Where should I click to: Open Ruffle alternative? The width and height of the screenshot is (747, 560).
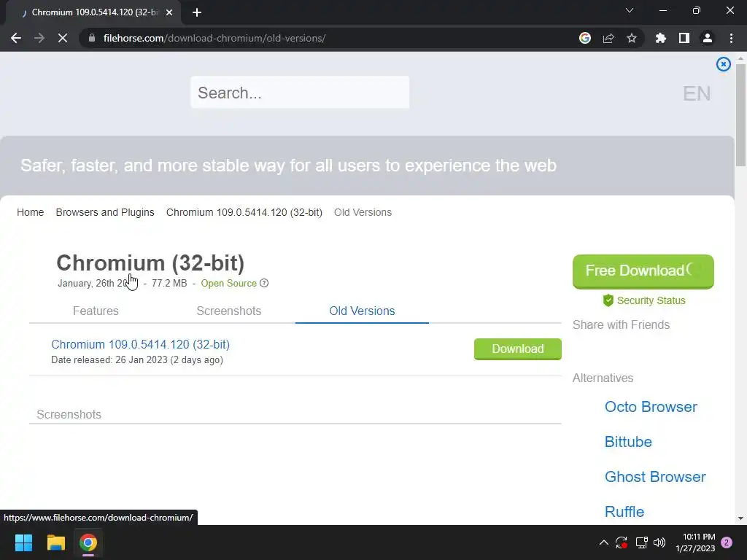624,511
